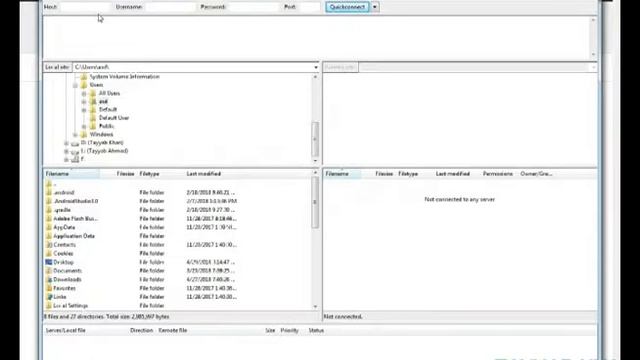Click the Application Data folder icon
The image size is (640, 360).
click(x=49, y=236)
